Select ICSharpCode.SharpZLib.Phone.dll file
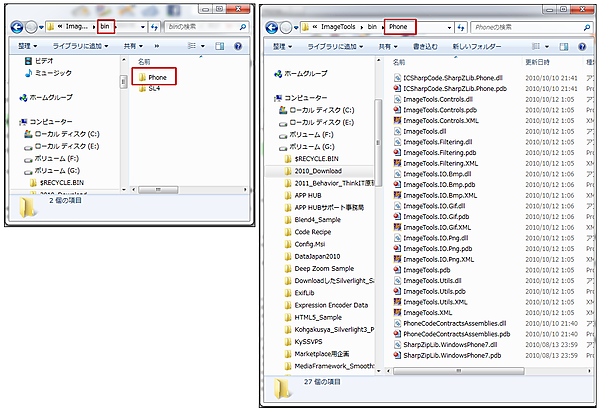This screenshot has height=410, width=600. click(448, 78)
